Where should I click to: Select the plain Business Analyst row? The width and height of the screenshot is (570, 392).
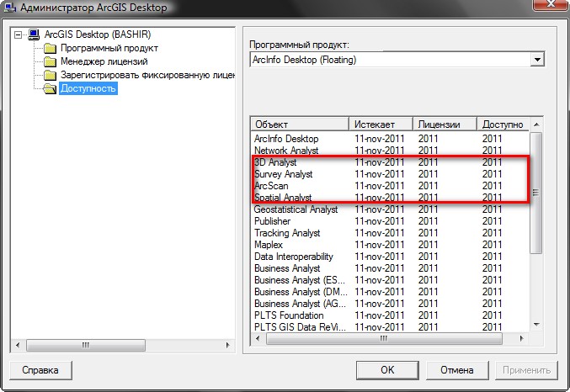391,268
